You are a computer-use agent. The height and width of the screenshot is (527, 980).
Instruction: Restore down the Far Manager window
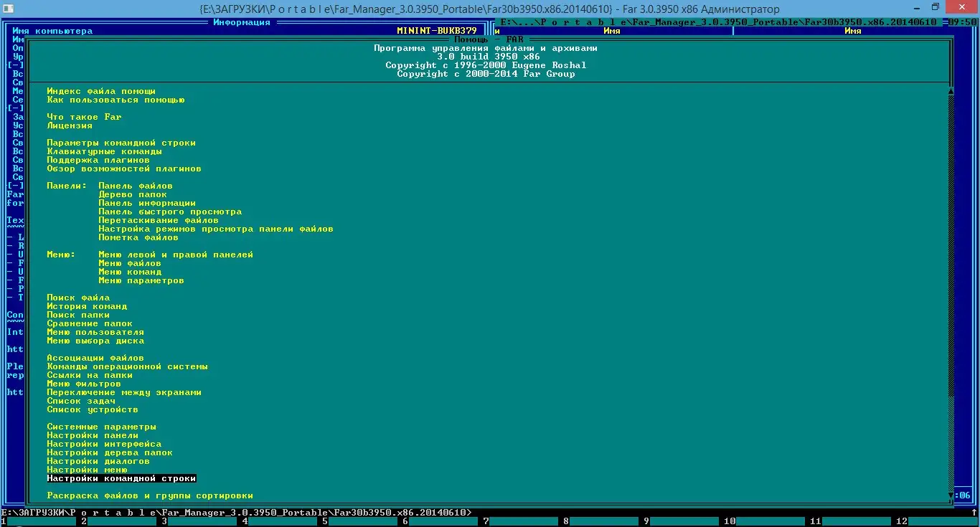936,6
